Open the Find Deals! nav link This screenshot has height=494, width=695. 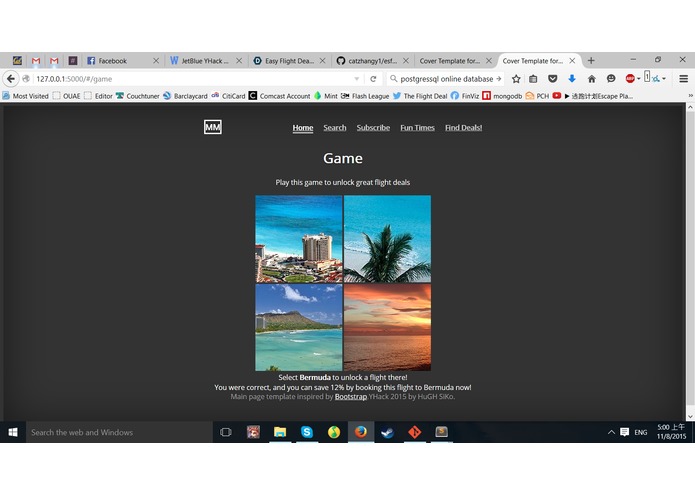point(464,128)
